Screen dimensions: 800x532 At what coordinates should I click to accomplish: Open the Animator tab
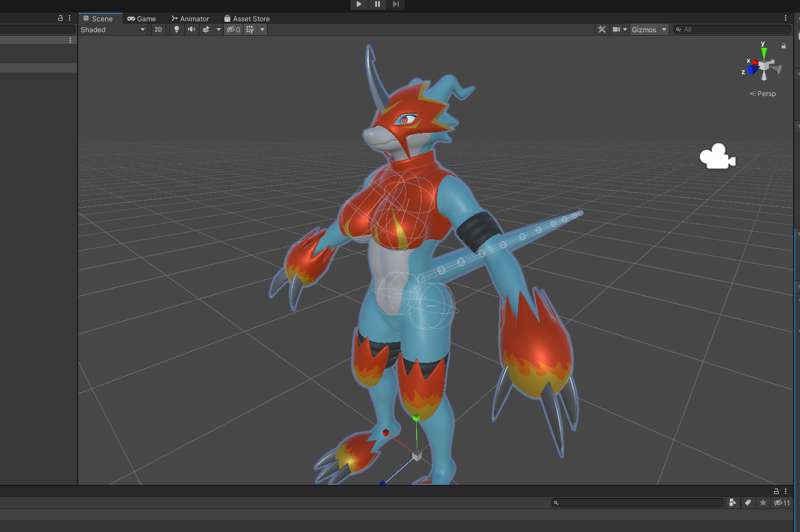(x=190, y=18)
